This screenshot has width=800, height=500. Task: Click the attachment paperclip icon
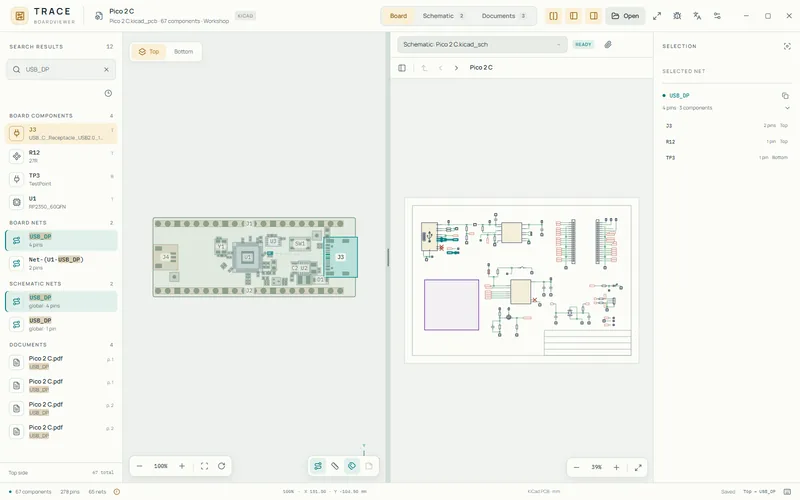pyautogui.click(x=608, y=44)
